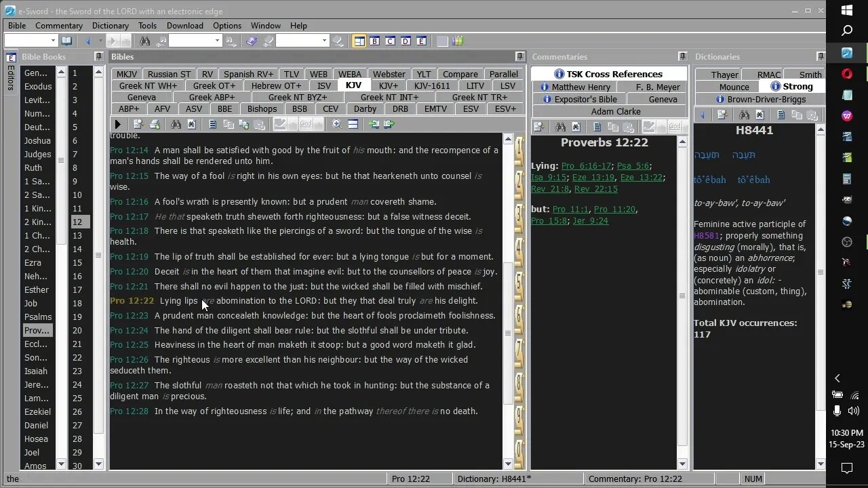The width and height of the screenshot is (868, 488).
Task: Switch to the KJV+ Bible tab
Action: 389,85
